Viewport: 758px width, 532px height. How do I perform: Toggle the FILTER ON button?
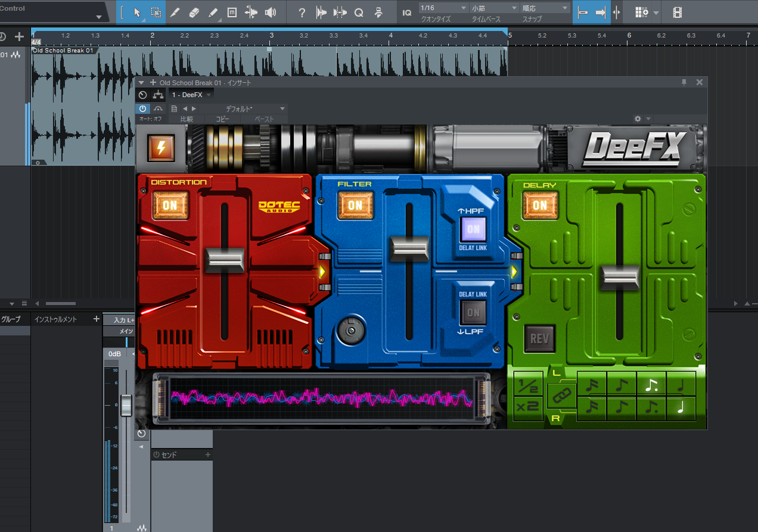pyautogui.click(x=355, y=205)
